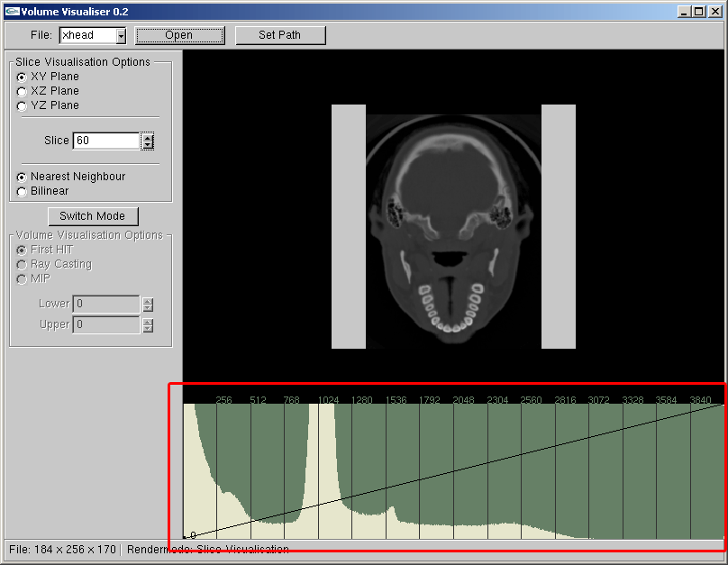Maximize the Volume Visualiser window
Image resolution: width=728 pixels, height=565 pixels.
pos(698,11)
